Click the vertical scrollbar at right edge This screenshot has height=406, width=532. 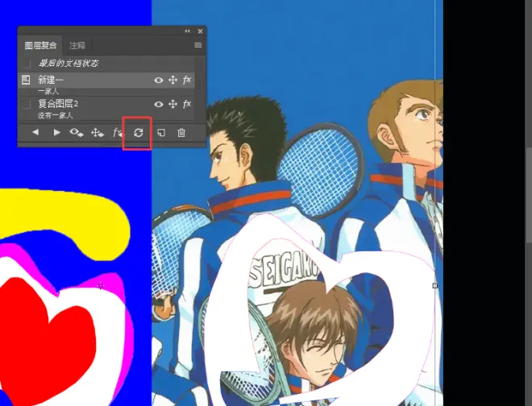tap(529, 195)
